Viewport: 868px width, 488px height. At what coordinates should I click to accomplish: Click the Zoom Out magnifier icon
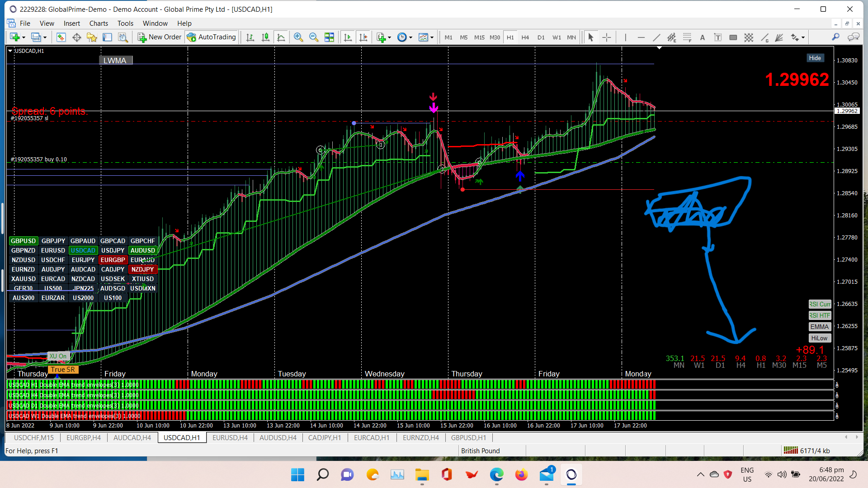click(x=313, y=38)
